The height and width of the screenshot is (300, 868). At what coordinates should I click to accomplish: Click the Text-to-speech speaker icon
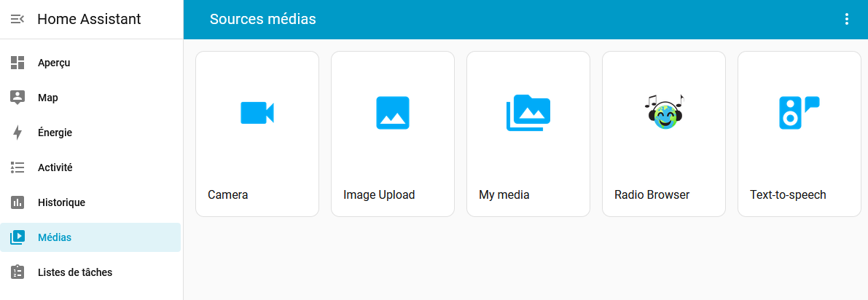click(x=799, y=113)
